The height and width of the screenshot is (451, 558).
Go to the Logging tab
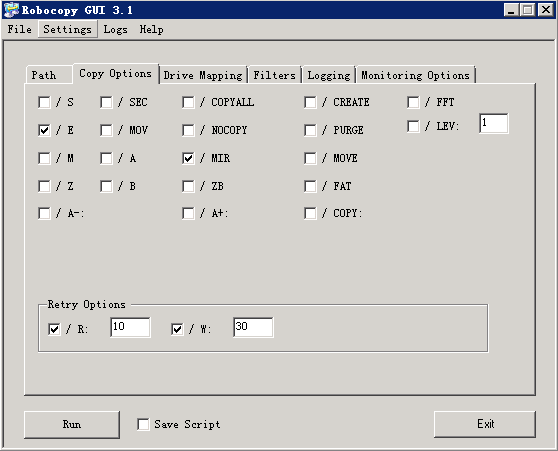[x=329, y=75]
